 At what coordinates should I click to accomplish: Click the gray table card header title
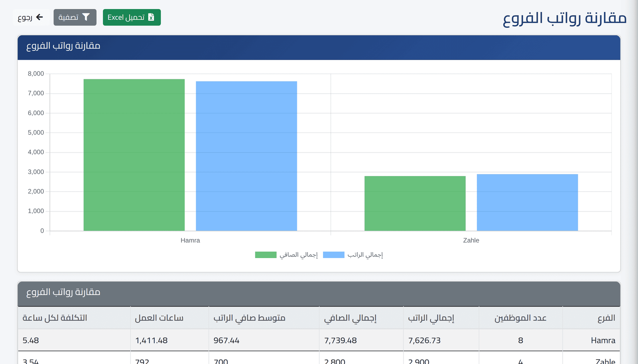click(63, 292)
